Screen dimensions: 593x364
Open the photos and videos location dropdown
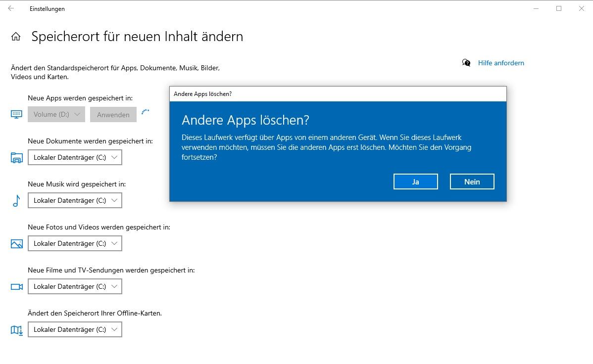coord(75,243)
